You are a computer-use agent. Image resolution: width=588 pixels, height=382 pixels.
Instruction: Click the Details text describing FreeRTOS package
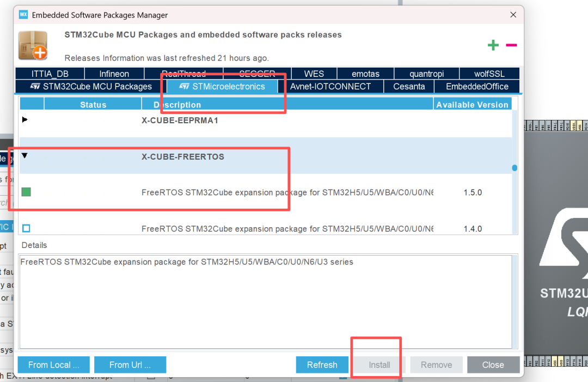pos(187,262)
